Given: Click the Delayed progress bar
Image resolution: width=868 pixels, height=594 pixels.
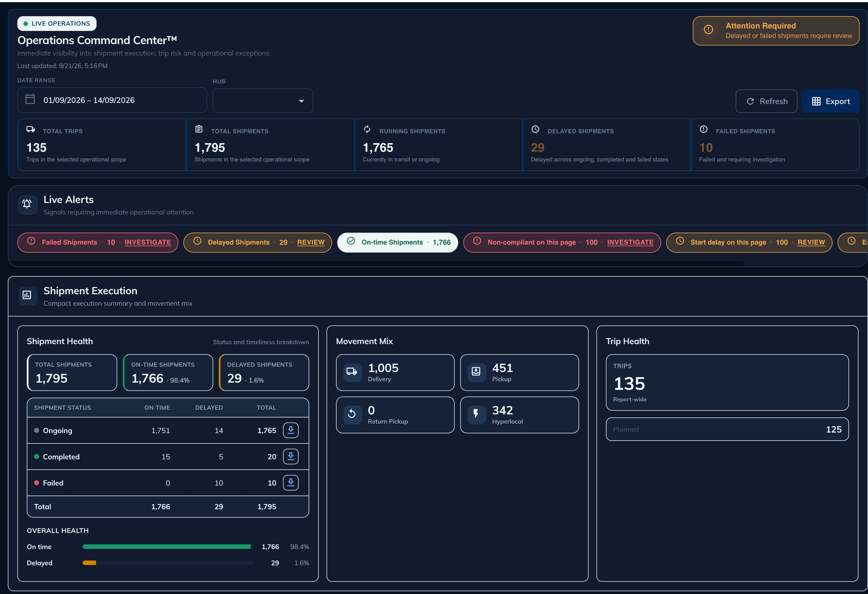Looking at the screenshot, I should tap(167, 563).
